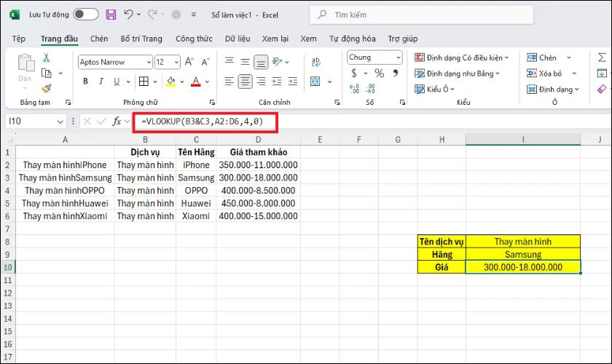The width and height of the screenshot is (612, 364).
Task: Click the Percent Style icon
Action: click(x=379, y=73)
